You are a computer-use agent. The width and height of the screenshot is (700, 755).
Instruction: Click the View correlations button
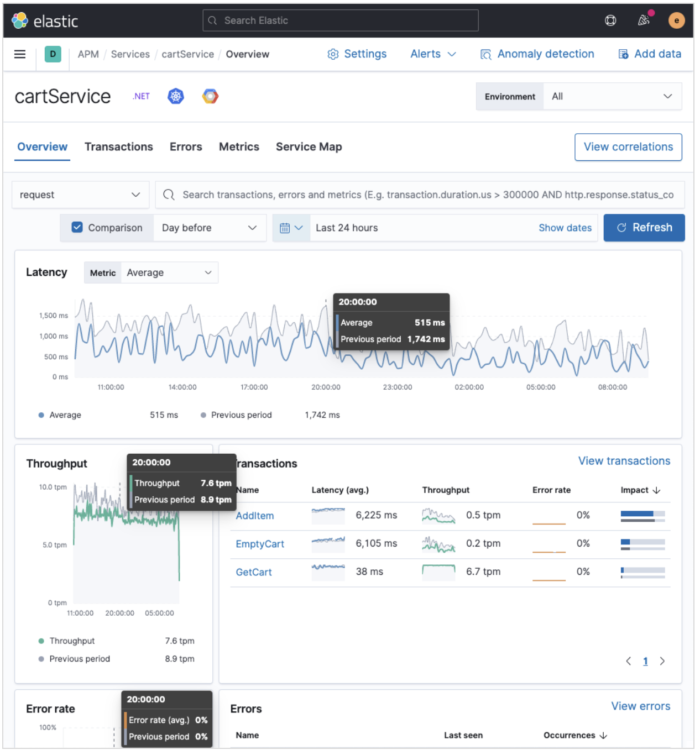coord(628,147)
